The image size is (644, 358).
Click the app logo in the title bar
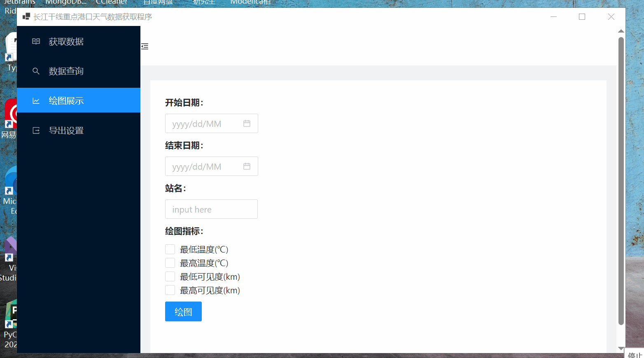(26, 16)
